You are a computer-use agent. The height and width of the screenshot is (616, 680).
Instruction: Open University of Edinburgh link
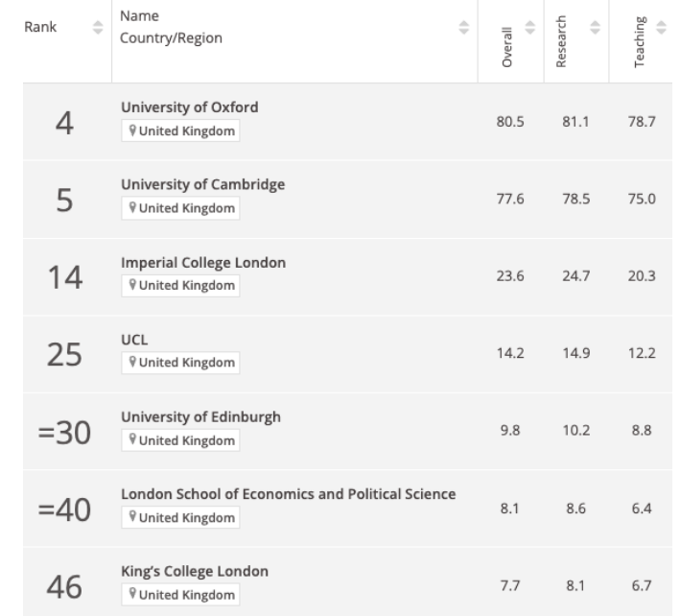200,416
